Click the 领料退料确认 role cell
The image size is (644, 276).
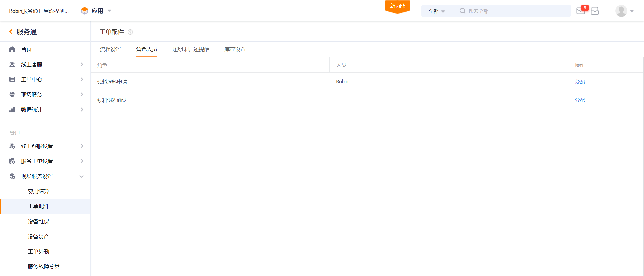tap(112, 100)
